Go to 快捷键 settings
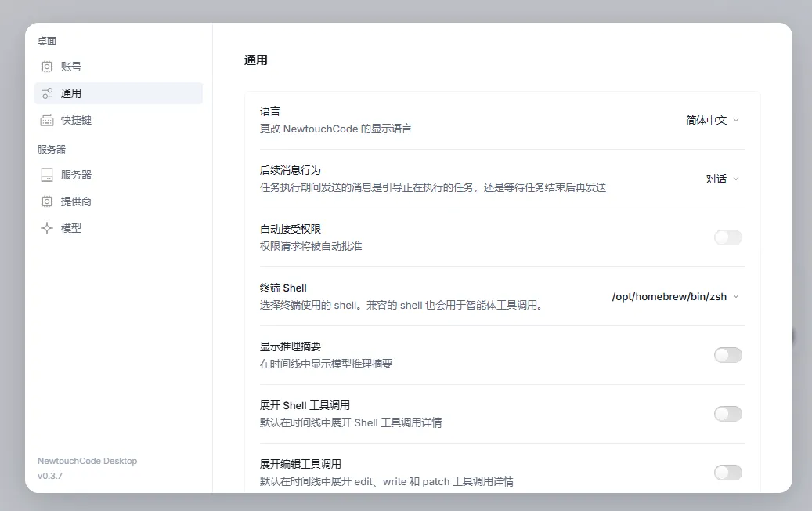This screenshot has height=511, width=812. point(118,120)
